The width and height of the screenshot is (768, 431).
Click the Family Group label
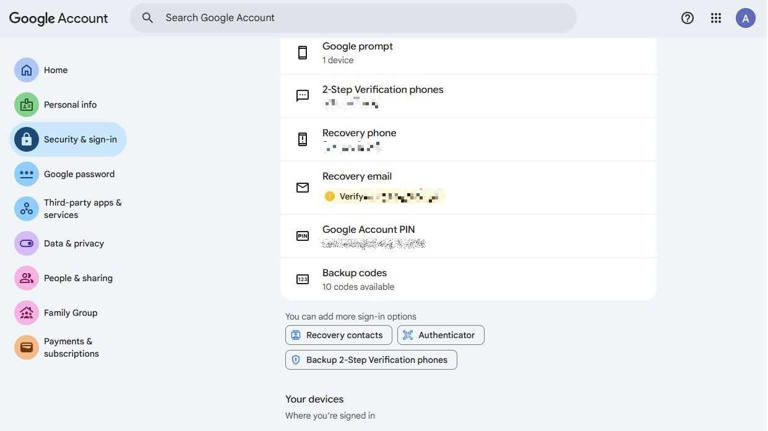pos(71,312)
